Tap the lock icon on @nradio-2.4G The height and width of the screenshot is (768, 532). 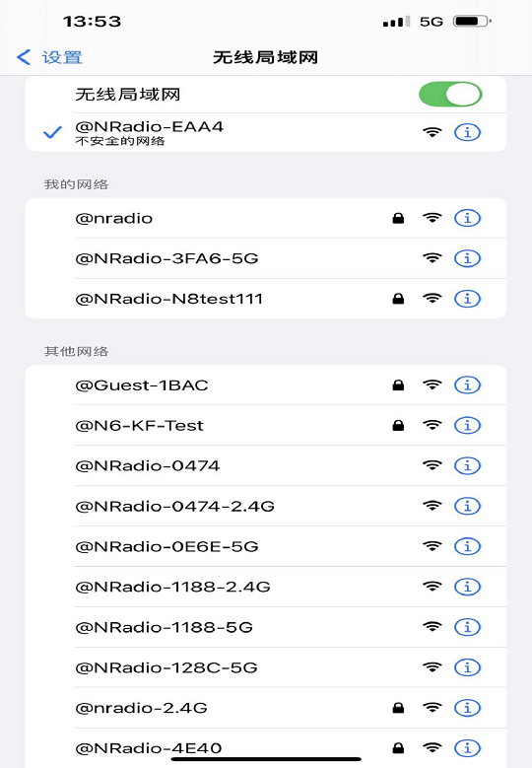tap(398, 707)
